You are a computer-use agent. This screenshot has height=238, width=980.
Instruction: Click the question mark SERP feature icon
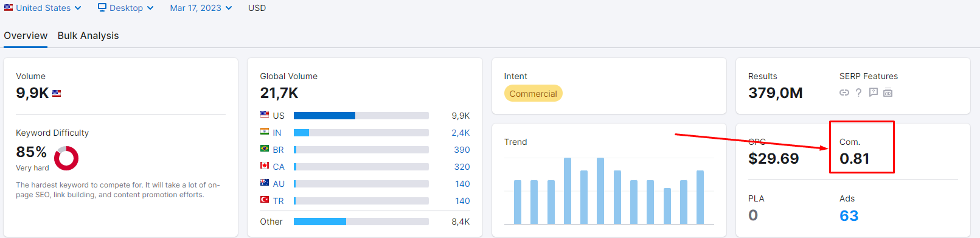pyautogui.click(x=858, y=93)
